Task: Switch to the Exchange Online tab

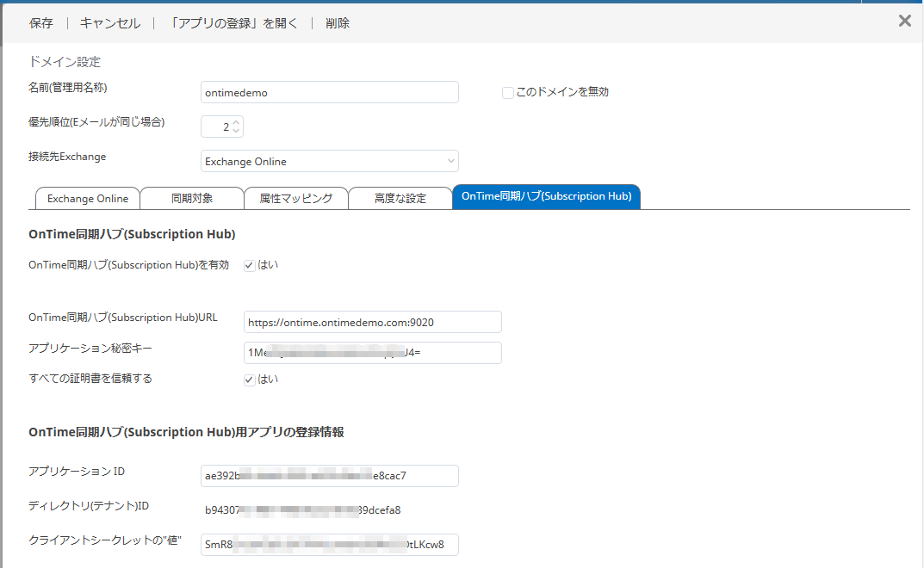Action: [87, 199]
